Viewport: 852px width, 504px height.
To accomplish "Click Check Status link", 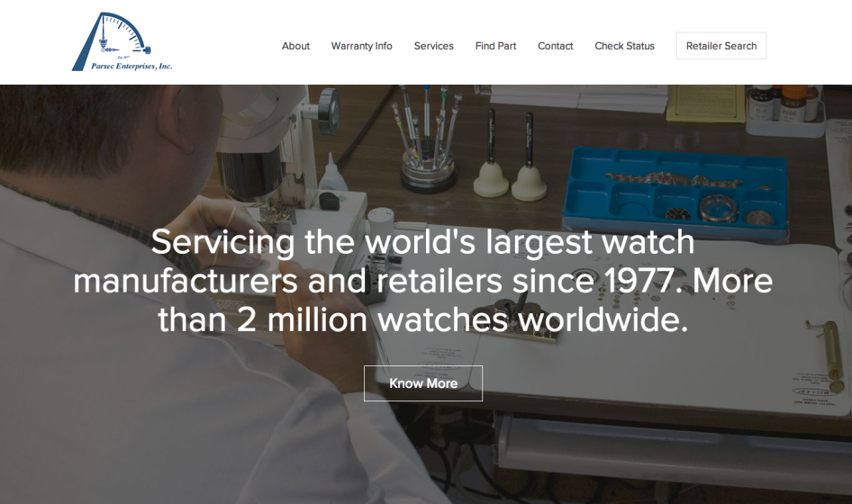I will 624,46.
